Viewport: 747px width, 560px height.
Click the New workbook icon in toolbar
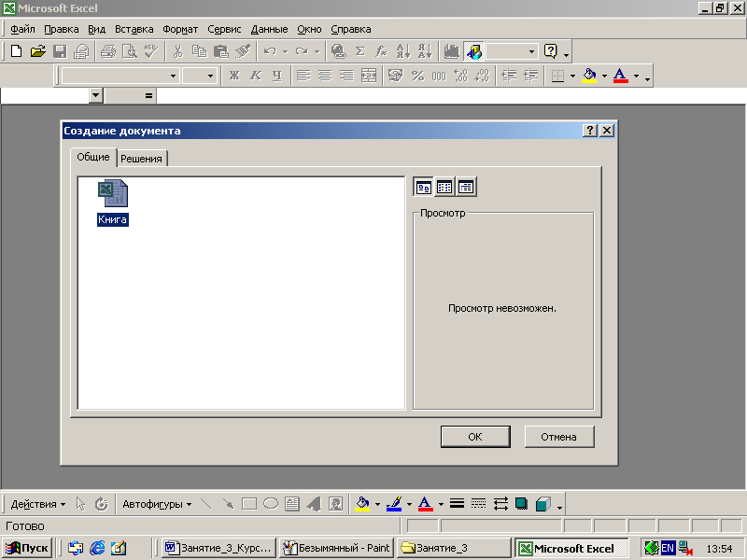point(16,51)
